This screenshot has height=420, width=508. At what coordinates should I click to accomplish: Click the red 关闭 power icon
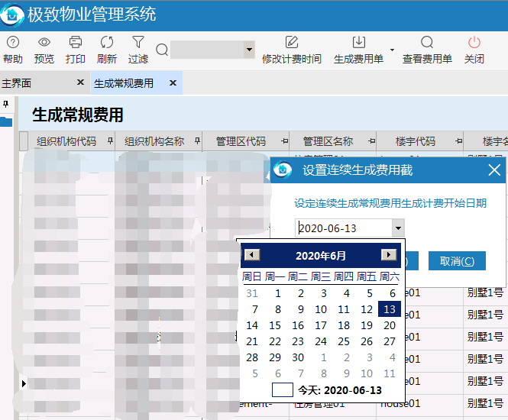click(x=474, y=43)
